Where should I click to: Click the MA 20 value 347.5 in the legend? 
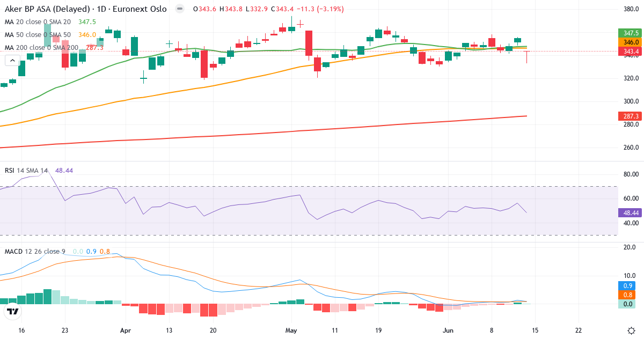(x=87, y=22)
